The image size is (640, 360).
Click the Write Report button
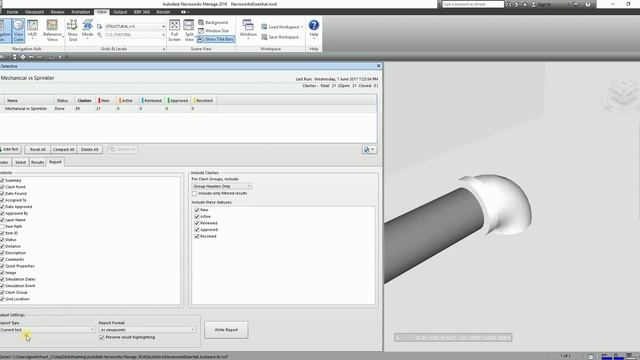[226, 330]
